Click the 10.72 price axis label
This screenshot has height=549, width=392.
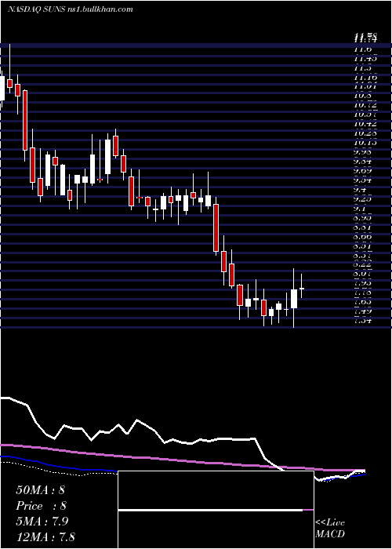[x=365, y=105]
